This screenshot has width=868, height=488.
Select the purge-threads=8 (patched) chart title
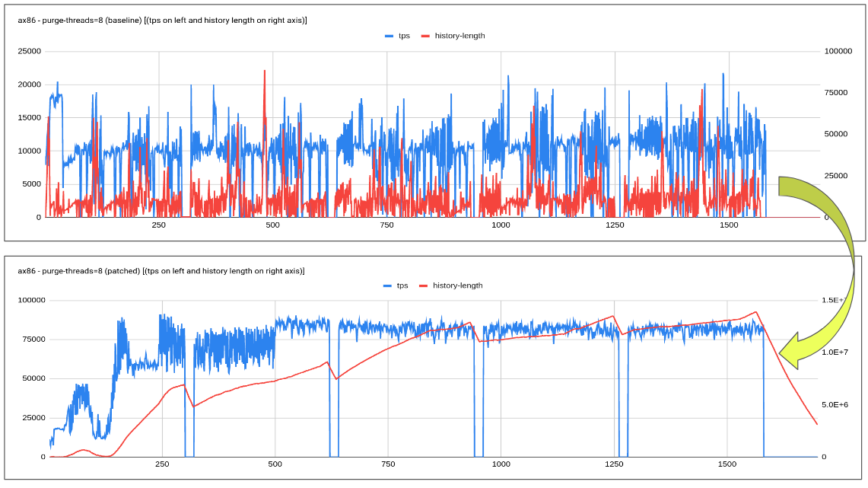[x=161, y=271]
